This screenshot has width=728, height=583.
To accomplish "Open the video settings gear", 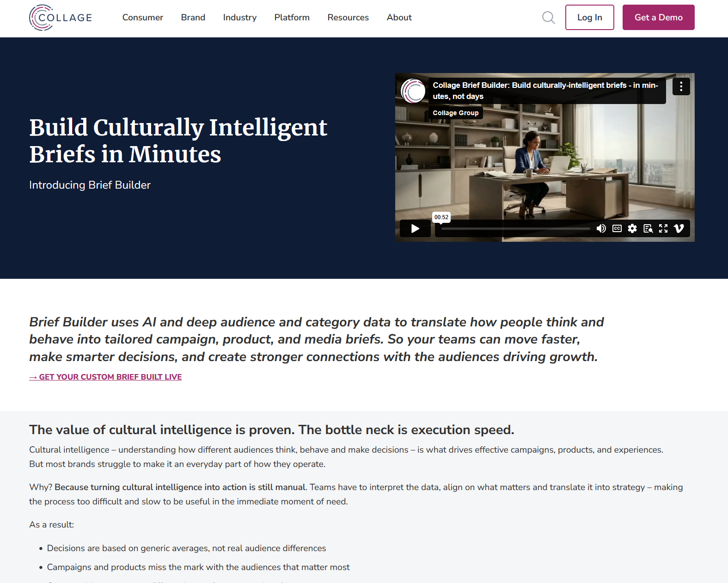I will [x=632, y=228].
